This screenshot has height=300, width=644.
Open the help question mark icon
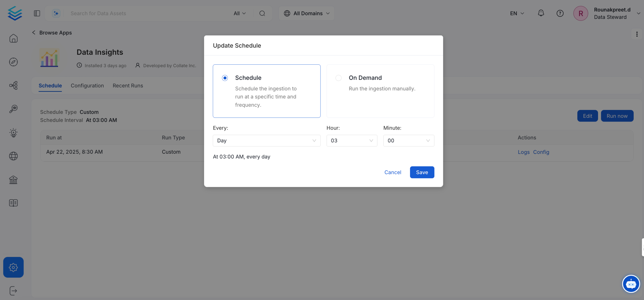[x=560, y=13]
